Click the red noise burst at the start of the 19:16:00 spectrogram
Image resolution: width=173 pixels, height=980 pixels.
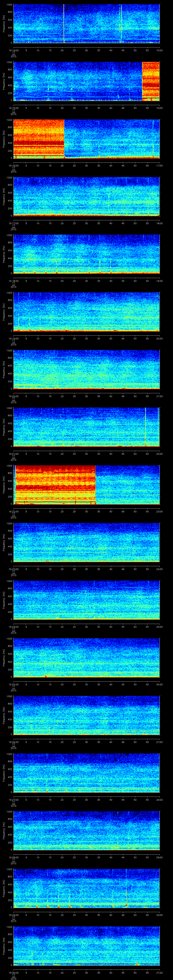coord(39,139)
